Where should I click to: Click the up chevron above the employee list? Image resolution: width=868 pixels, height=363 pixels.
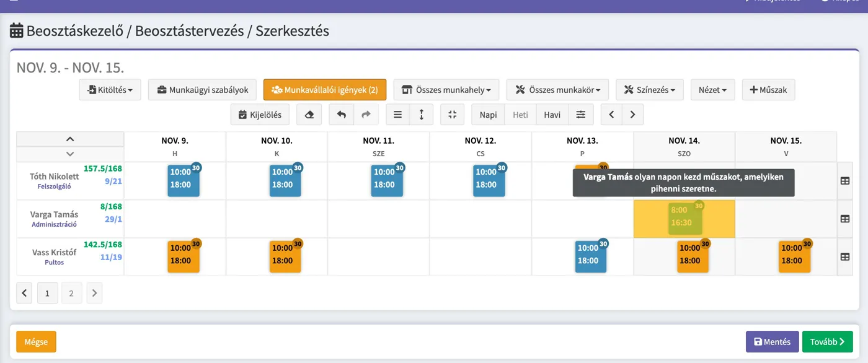coord(70,139)
